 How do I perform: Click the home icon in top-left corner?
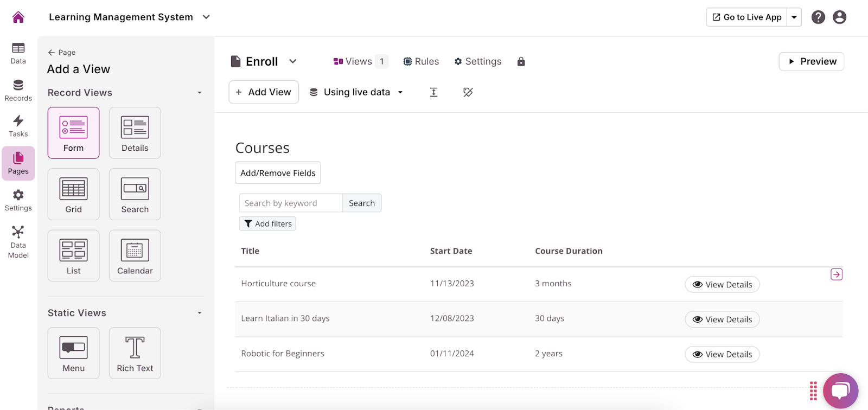18,17
